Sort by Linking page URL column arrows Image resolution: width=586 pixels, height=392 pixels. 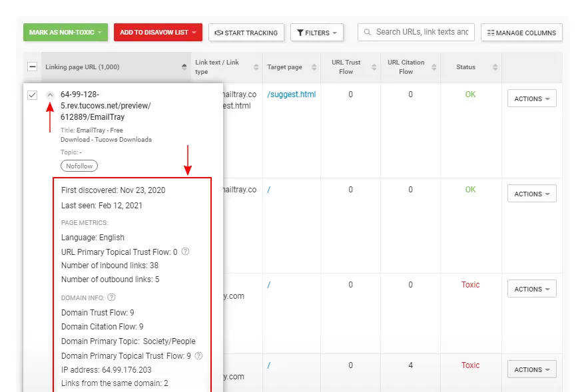click(184, 67)
